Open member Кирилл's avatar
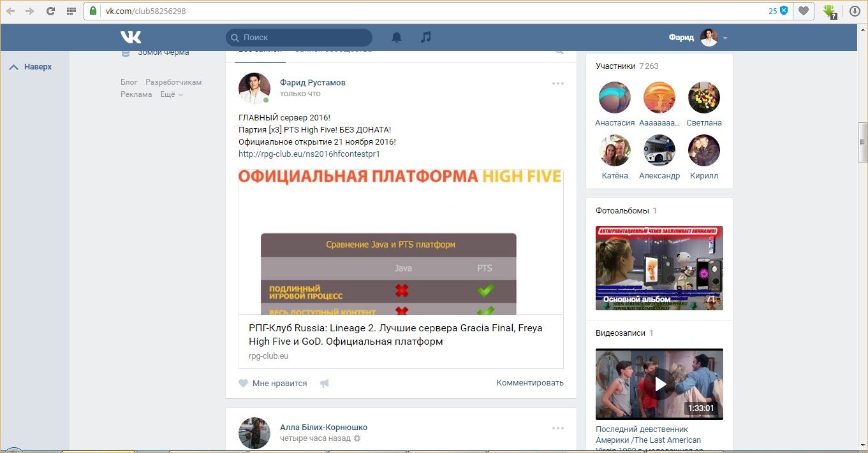 point(704,150)
